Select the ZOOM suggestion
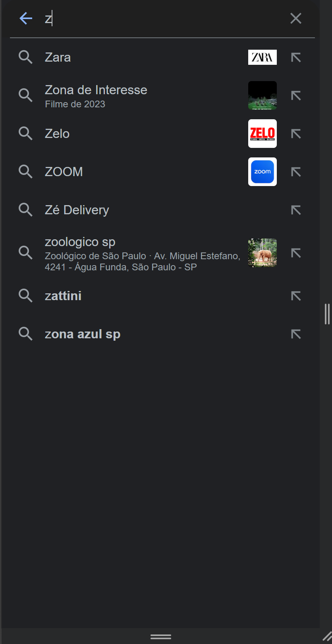 (x=64, y=172)
